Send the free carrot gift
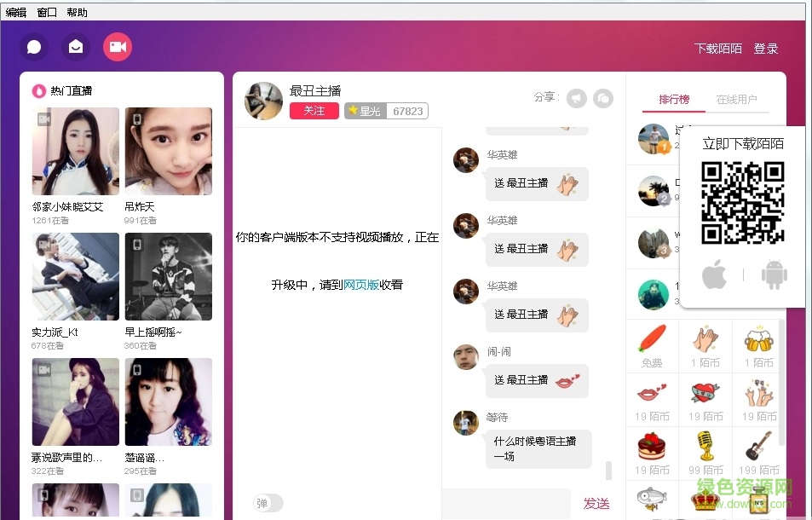Viewport: 812px width, 520px height. pyautogui.click(x=651, y=344)
